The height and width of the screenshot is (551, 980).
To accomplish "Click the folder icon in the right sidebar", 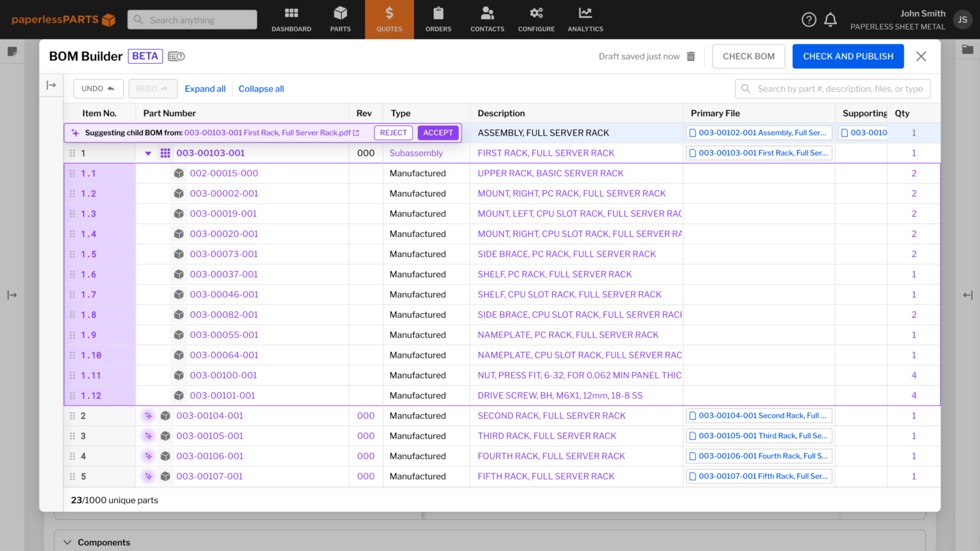I will pyautogui.click(x=967, y=49).
